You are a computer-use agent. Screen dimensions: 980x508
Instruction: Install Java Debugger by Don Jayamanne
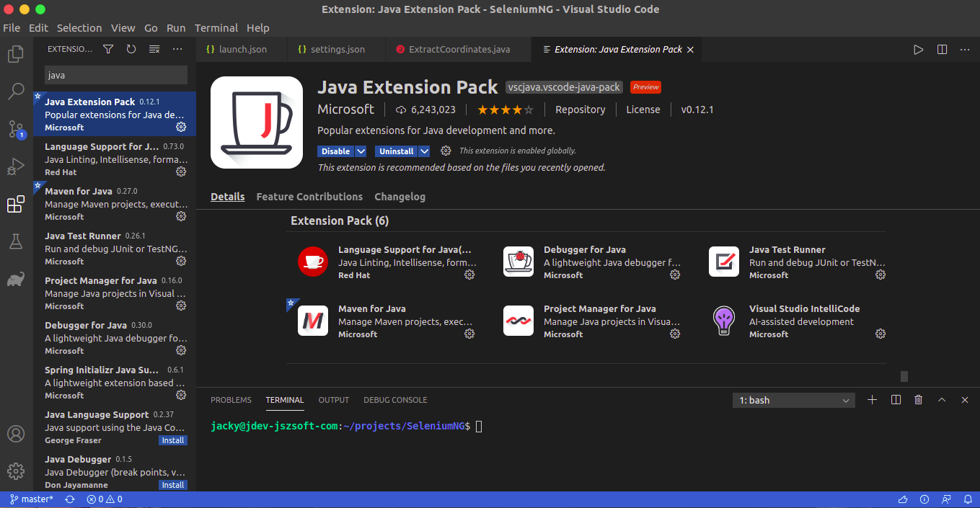click(x=173, y=485)
